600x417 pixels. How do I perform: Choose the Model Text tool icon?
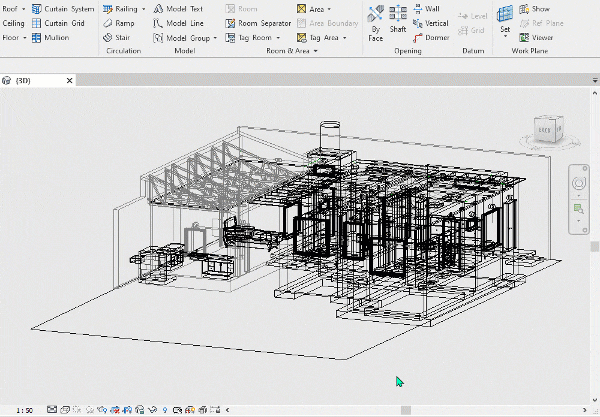(158, 8)
